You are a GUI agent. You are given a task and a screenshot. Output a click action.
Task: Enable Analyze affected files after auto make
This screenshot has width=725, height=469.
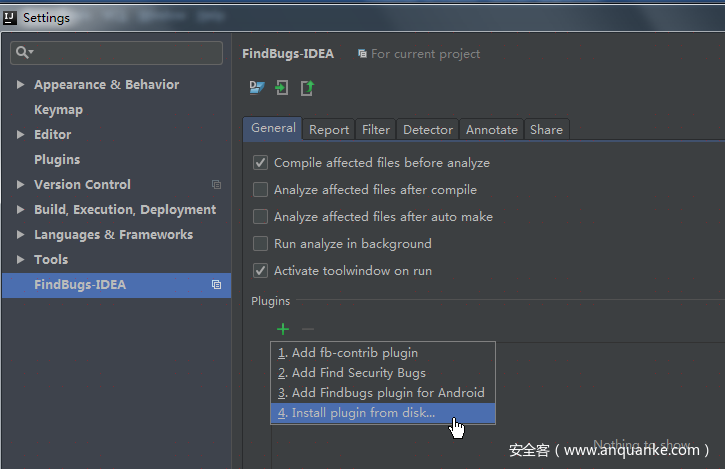(x=260, y=216)
